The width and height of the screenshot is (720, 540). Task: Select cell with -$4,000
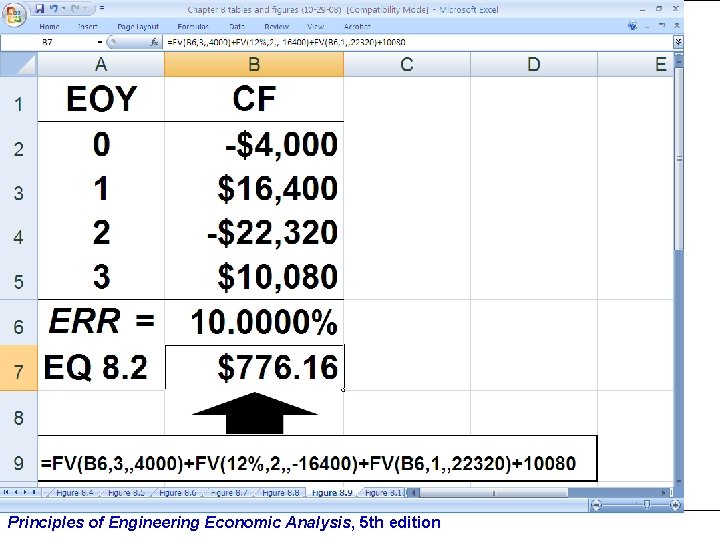[x=254, y=144]
